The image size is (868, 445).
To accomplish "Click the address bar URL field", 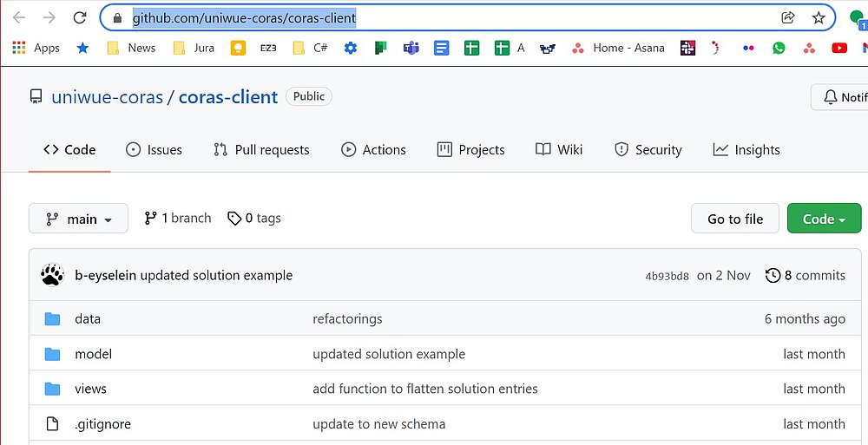I will pos(434,17).
